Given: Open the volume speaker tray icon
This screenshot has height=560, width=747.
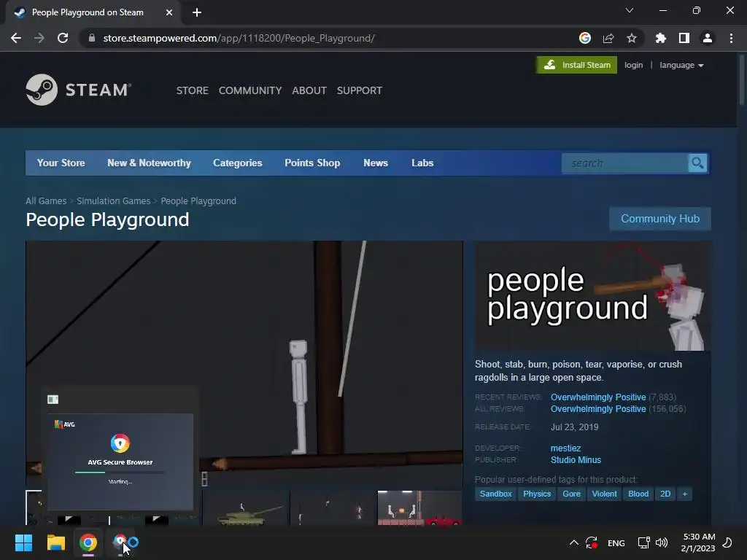Looking at the screenshot, I should coord(662,542).
